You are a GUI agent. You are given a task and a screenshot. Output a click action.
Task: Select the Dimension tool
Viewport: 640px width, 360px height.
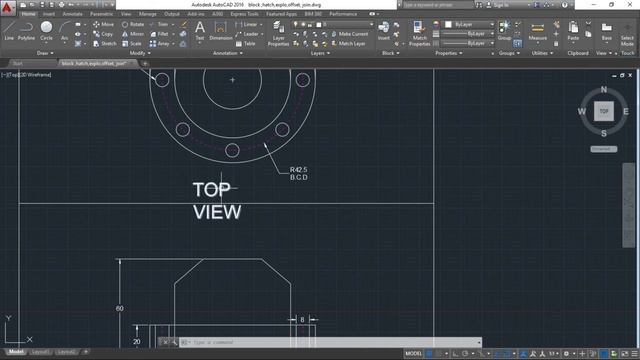click(220, 31)
